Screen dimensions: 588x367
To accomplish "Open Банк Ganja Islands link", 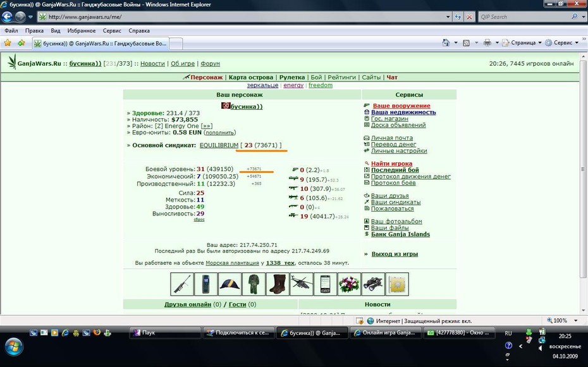I will pyautogui.click(x=400, y=234).
